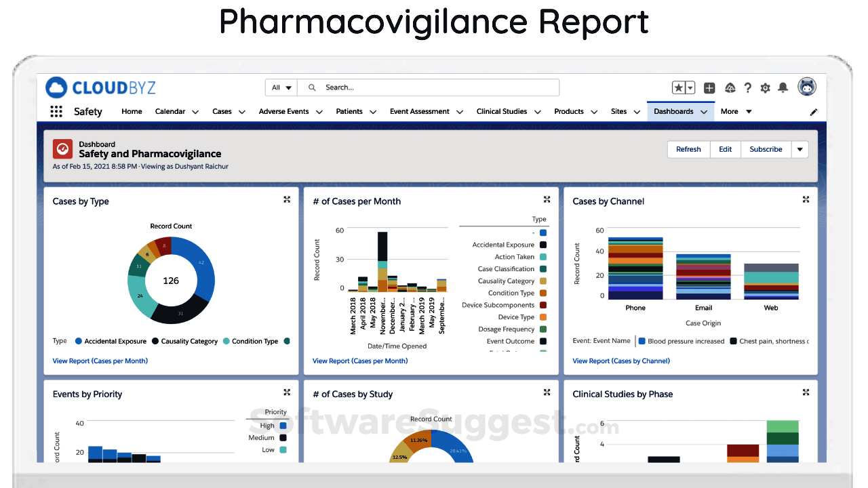868x488 pixels.
Task: Click in the Search input field
Action: click(x=434, y=87)
